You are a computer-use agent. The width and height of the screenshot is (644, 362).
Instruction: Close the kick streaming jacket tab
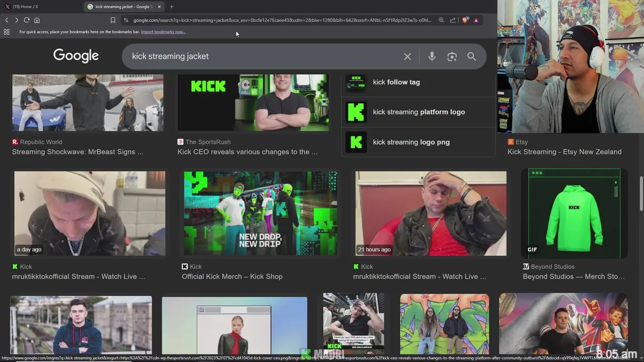pos(159,7)
